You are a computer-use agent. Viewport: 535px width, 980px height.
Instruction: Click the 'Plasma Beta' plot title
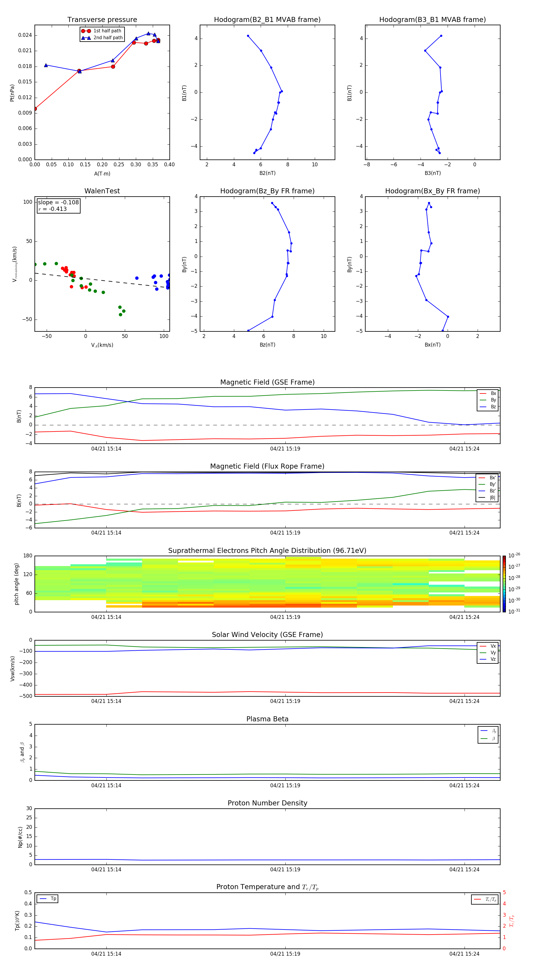(x=267, y=719)
